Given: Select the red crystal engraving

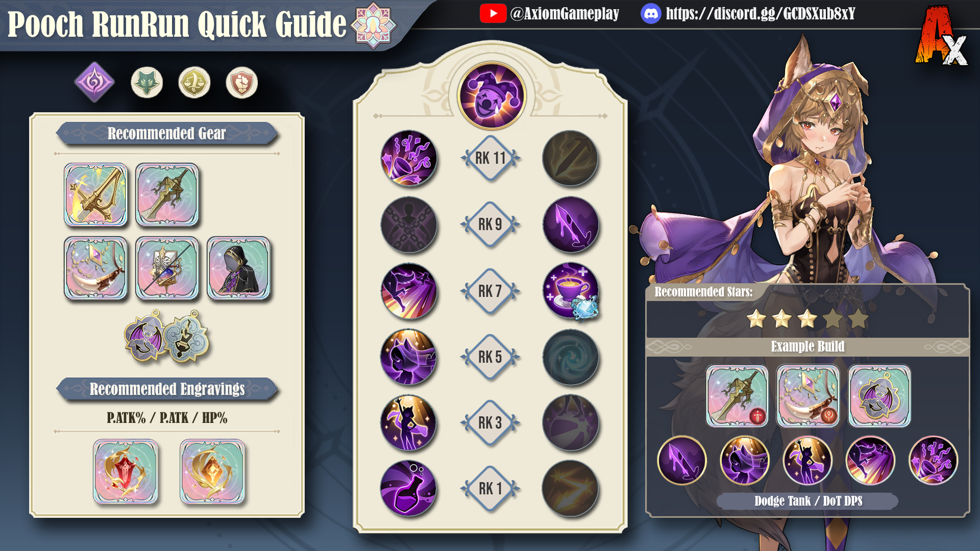Looking at the screenshot, I should [126, 471].
